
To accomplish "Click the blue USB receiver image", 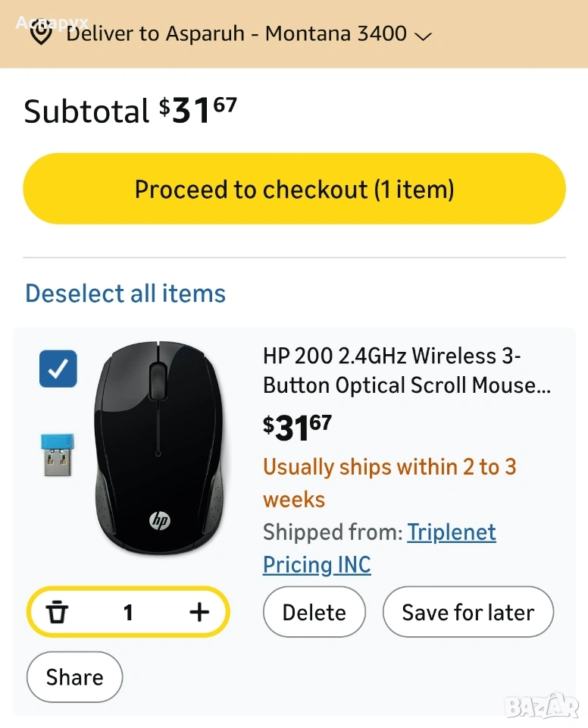I will (58, 455).
